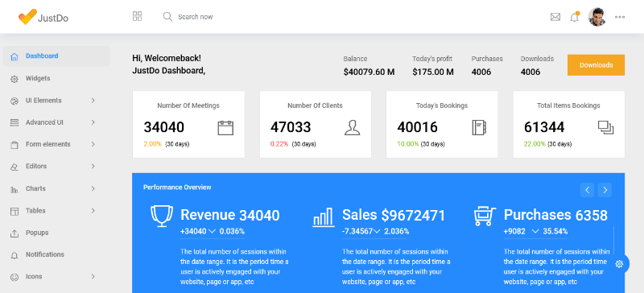This screenshot has height=293, width=644.
Task: Open the notifications bell in header
Action: click(x=575, y=17)
